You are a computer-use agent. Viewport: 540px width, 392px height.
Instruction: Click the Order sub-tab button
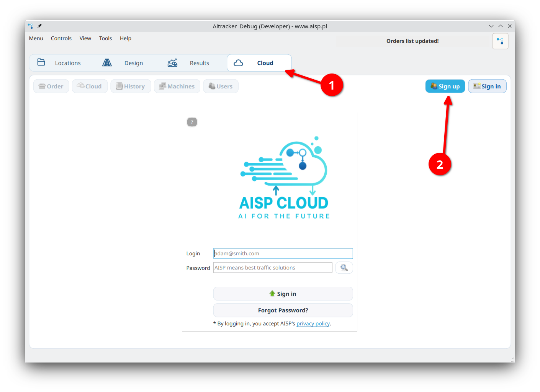(51, 86)
